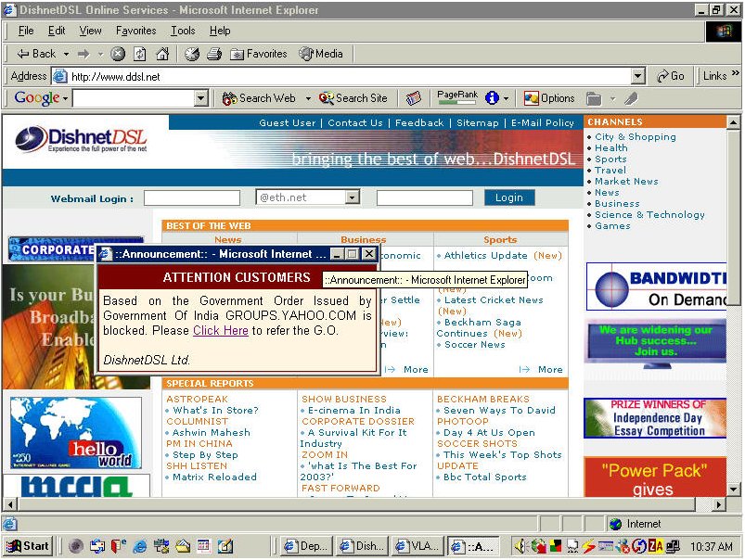Click the Forward arrow in the toolbar

click(x=83, y=54)
